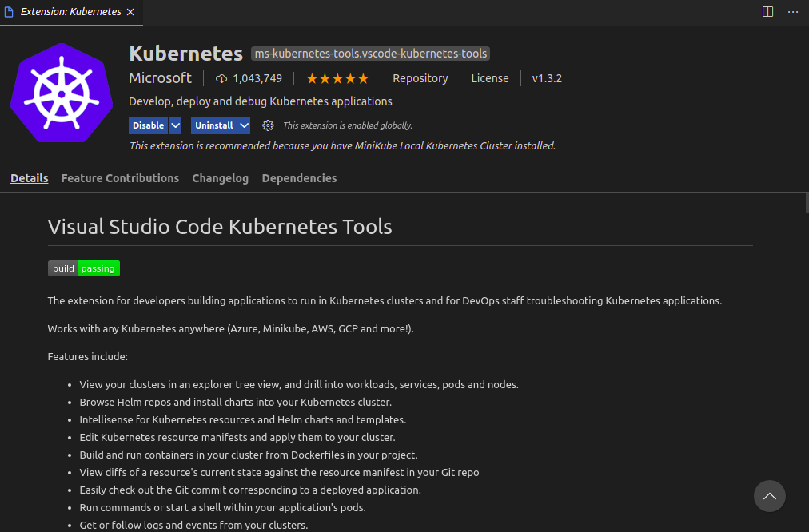This screenshot has height=532, width=809.
Task: Click the version number v1.3.2
Action: [x=547, y=78]
